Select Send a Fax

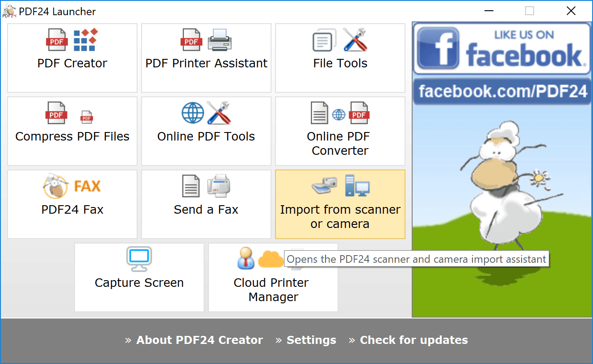pos(206,204)
